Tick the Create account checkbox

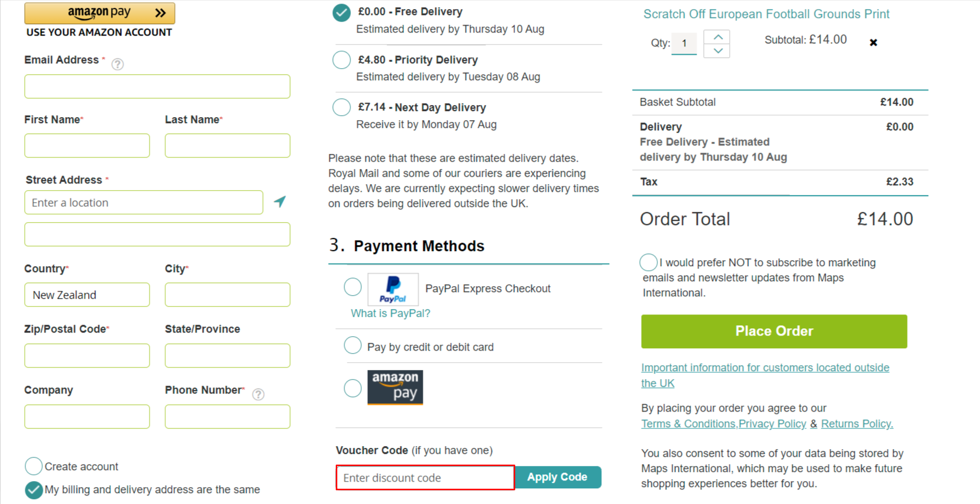34,466
